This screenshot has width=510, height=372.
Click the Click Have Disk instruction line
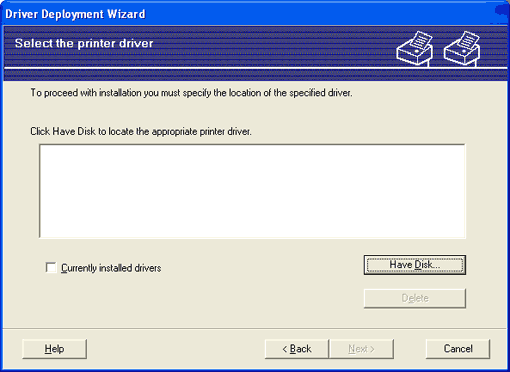coord(141,132)
